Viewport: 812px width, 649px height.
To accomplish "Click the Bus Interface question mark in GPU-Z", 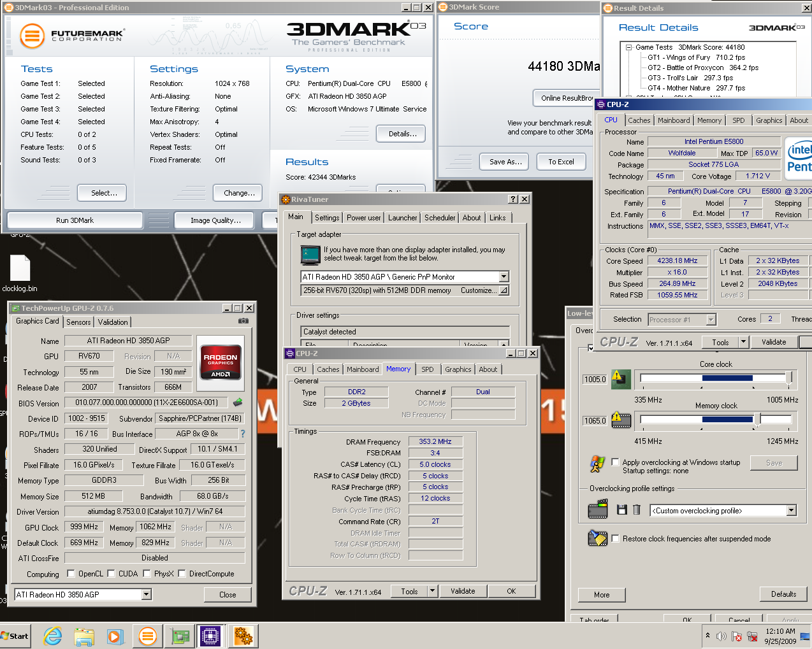I will [x=242, y=434].
